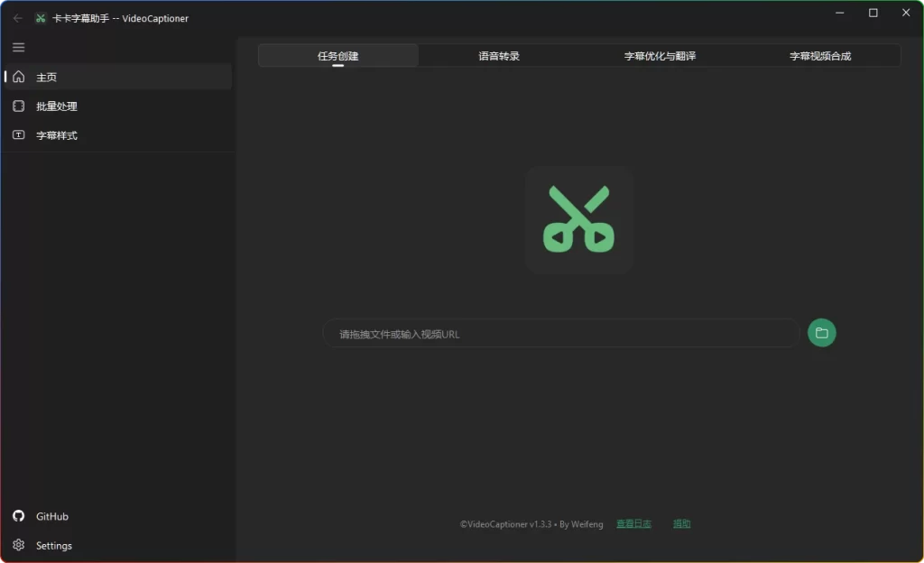Click the 捐助 donate link
Image resolution: width=924 pixels, height=563 pixels.
click(681, 523)
